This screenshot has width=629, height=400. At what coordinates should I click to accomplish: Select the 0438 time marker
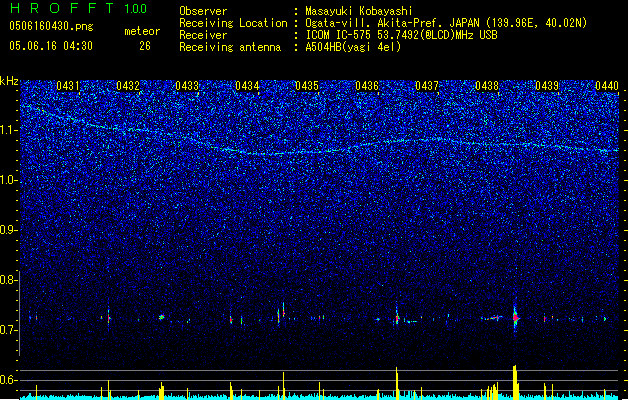click(487, 85)
